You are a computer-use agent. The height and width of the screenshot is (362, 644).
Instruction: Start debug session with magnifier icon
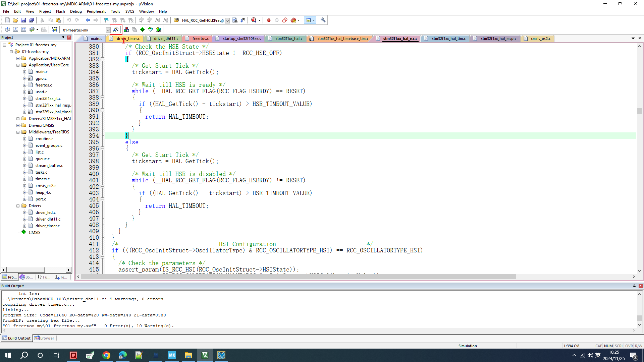pyautogui.click(x=254, y=20)
